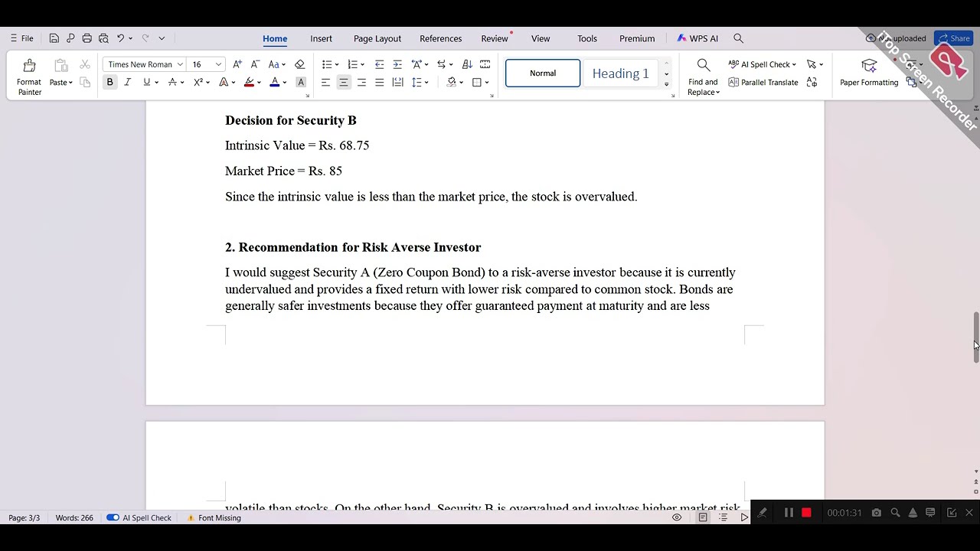Align text left
Screen dimensions: 980x551
(325, 83)
